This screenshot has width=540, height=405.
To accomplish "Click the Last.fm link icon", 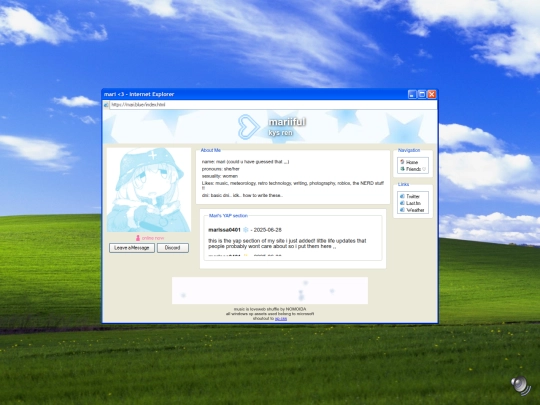I will click(x=402, y=203).
